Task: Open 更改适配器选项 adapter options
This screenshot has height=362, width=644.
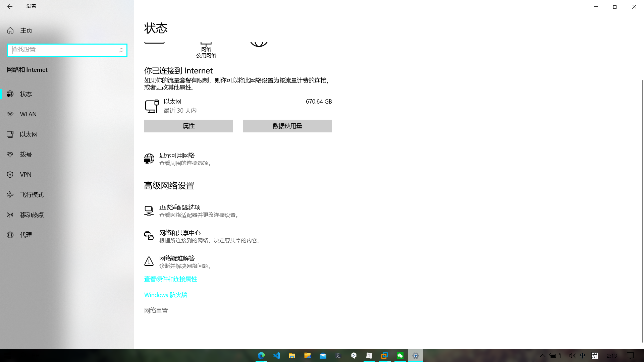Action: (x=180, y=207)
